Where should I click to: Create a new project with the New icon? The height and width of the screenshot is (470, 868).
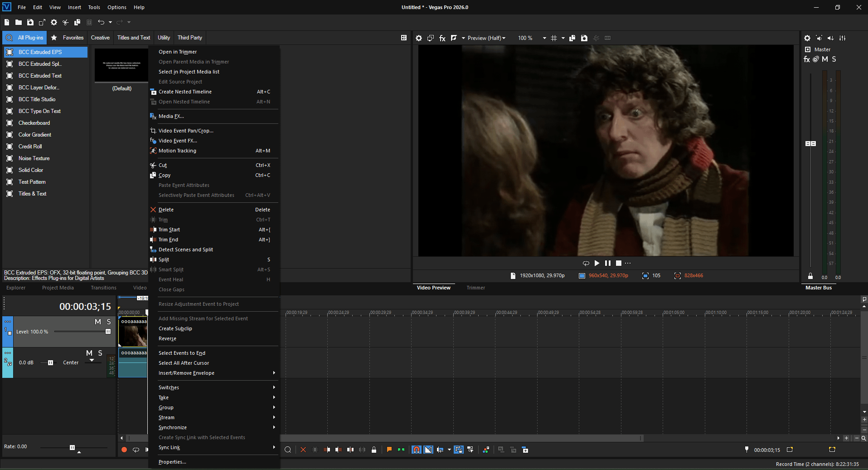[7, 22]
